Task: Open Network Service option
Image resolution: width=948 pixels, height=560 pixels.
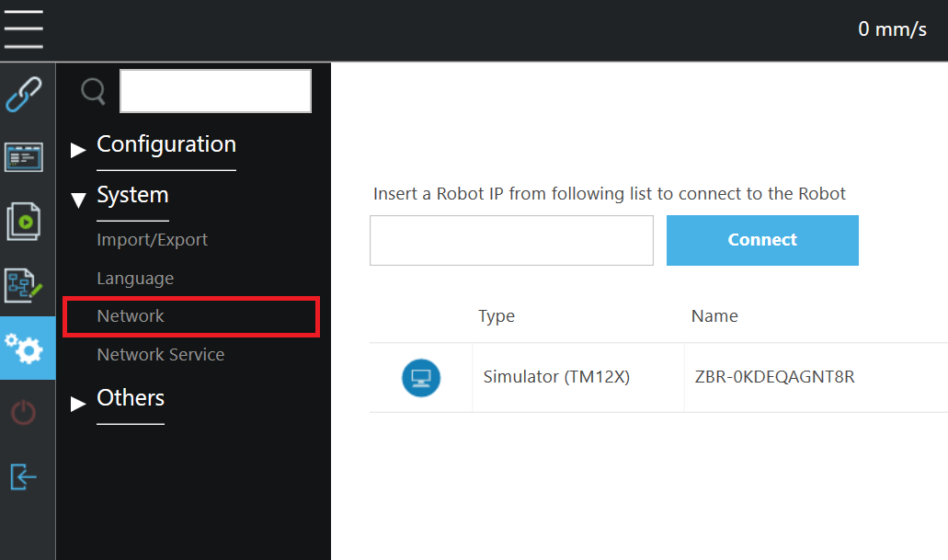Action: [x=161, y=354]
